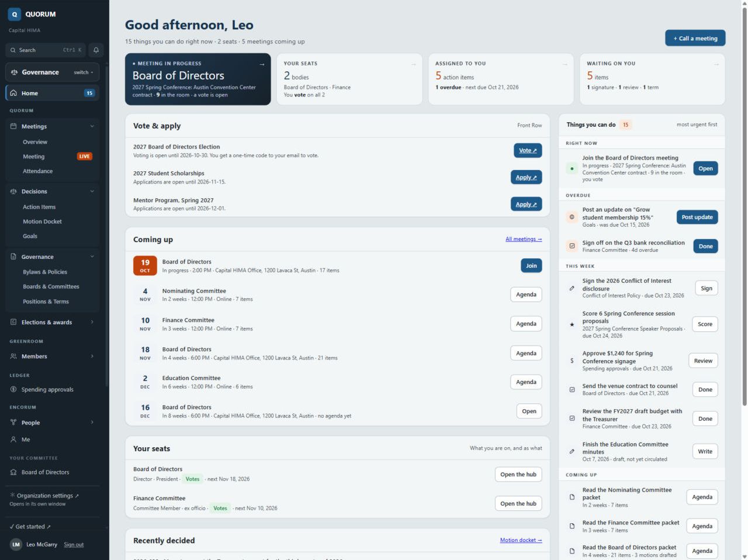Click the Leo McGarry avatar badge
The width and height of the screenshot is (748, 560).
16,544
